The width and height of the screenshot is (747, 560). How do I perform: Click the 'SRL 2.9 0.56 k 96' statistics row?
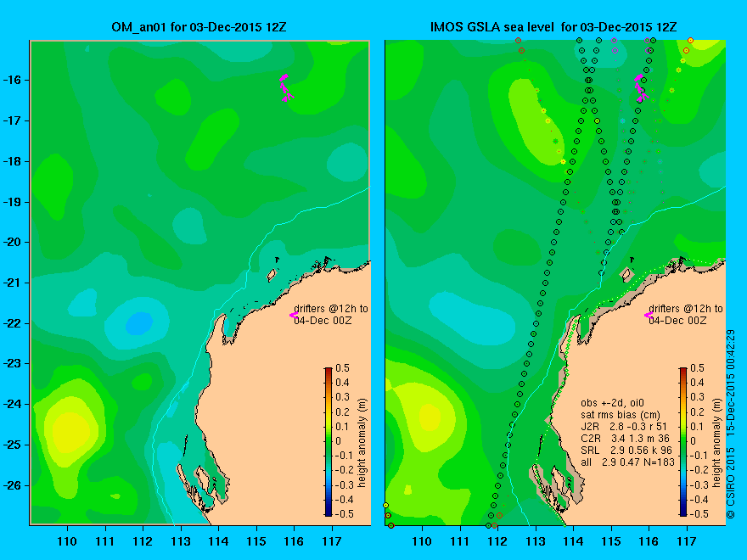[x=626, y=450]
